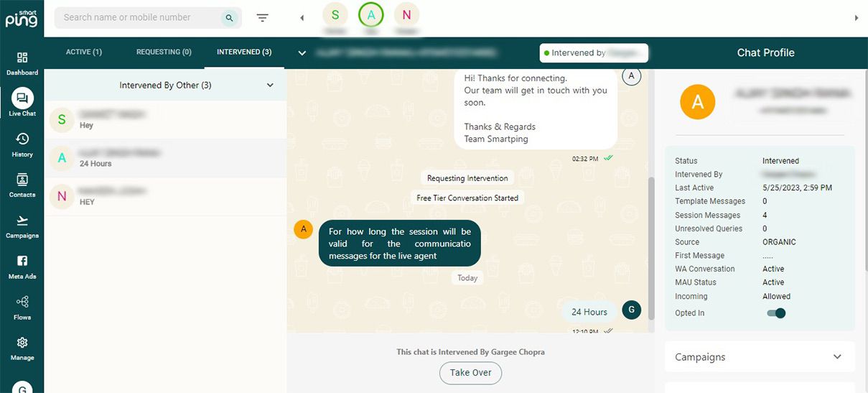Click the Take Over button
This screenshot has height=393, width=868.
pyautogui.click(x=470, y=373)
